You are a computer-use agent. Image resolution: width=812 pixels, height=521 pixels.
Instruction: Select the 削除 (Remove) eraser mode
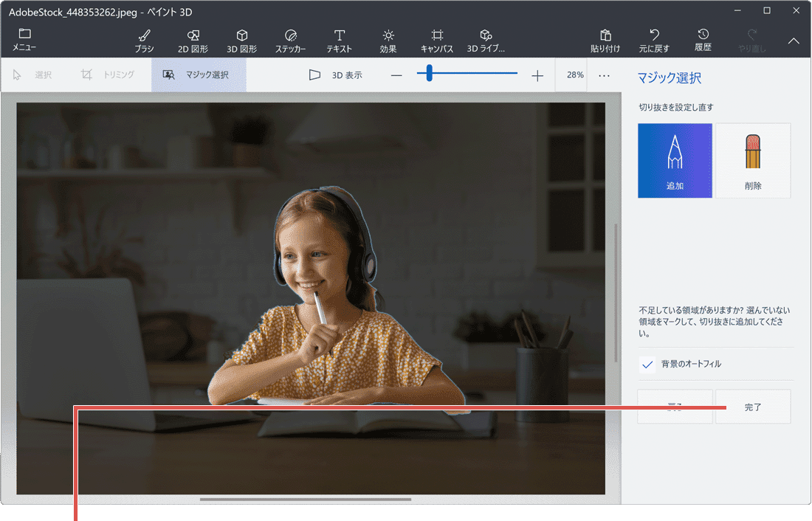click(x=753, y=160)
